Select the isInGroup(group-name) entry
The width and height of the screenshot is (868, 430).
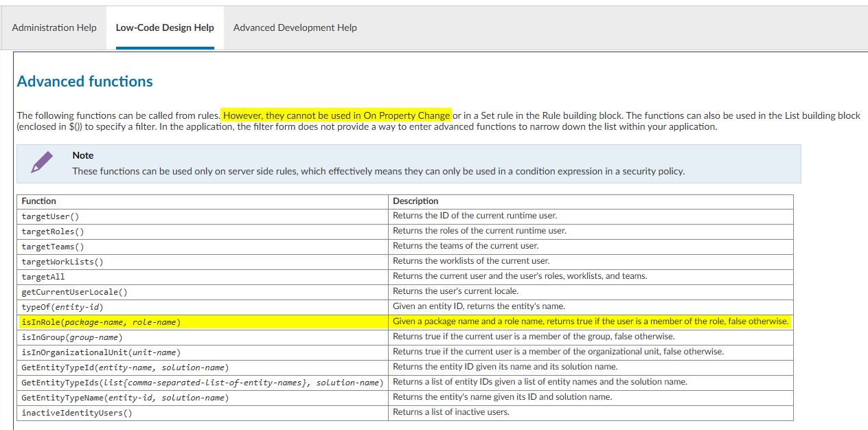point(72,337)
